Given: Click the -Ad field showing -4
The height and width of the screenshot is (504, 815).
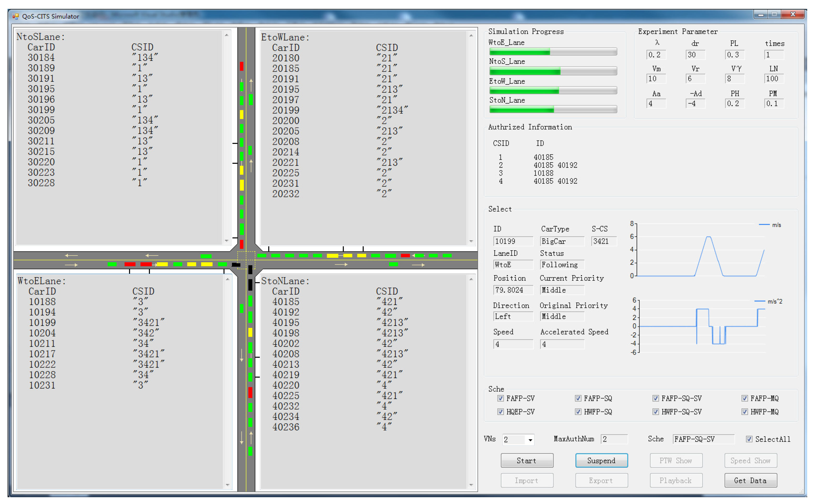Looking at the screenshot, I should [x=695, y=104].
